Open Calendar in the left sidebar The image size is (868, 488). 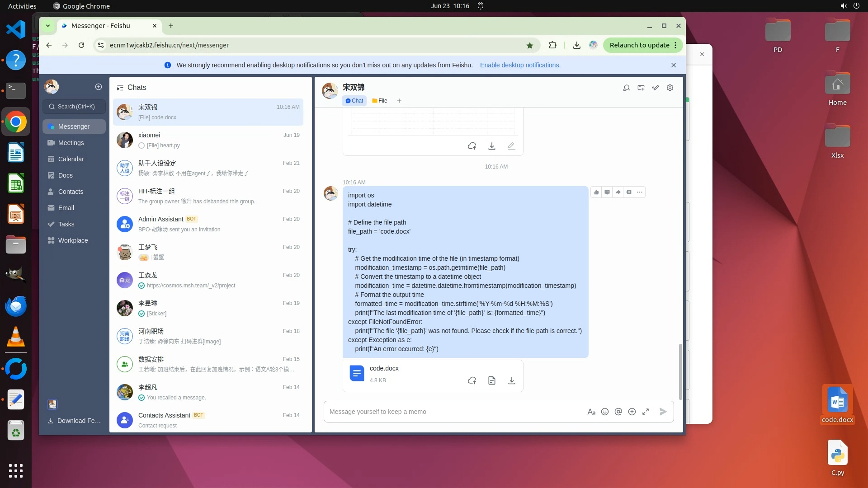click(x=71, y=159)
